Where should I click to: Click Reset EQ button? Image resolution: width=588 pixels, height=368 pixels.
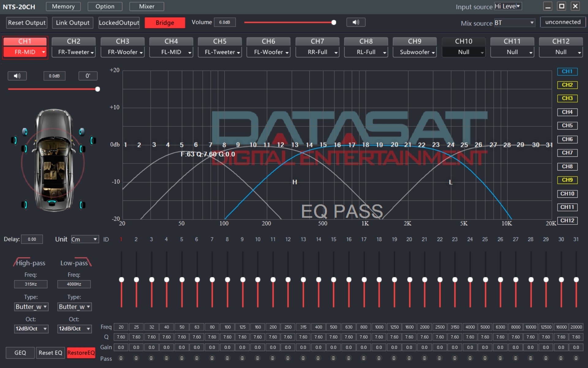click(x=51, y=353)
